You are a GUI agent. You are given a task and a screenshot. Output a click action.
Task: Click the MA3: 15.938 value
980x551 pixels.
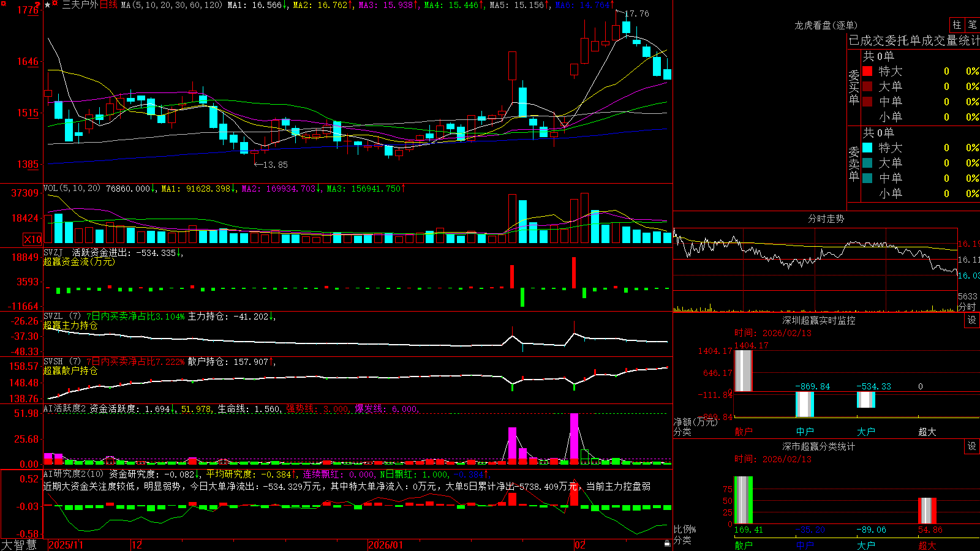(386, 5)
